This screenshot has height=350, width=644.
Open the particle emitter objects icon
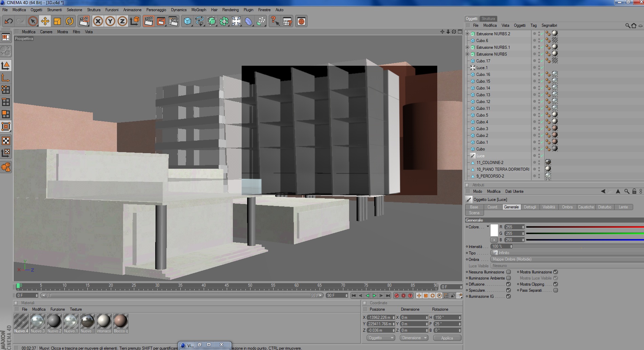coord(261,21)
